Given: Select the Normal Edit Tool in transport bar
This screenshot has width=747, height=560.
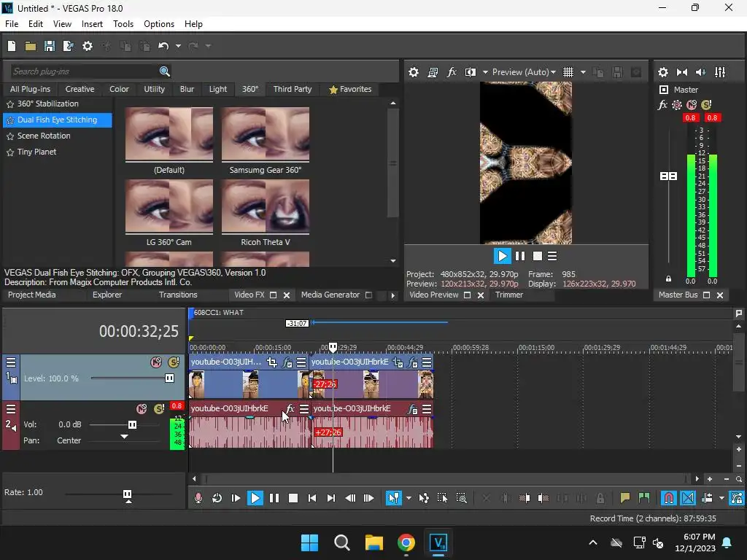Looking at the screenshot, I should click(x=393, y=498).
